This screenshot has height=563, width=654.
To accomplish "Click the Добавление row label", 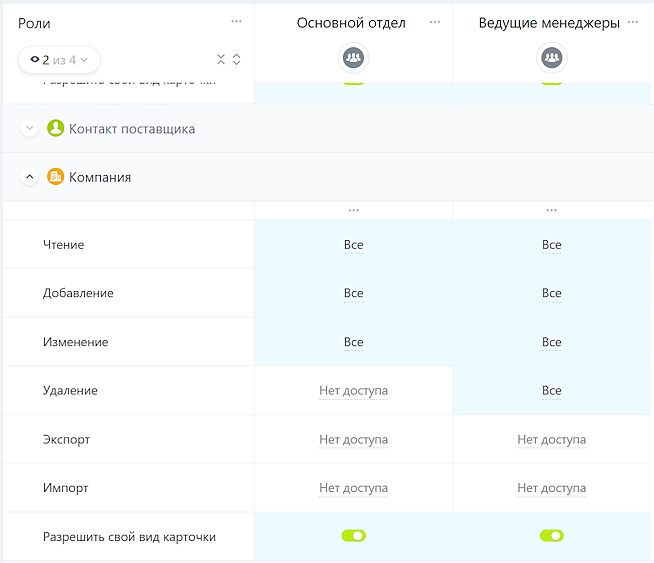I will click(x=78, y=293).
